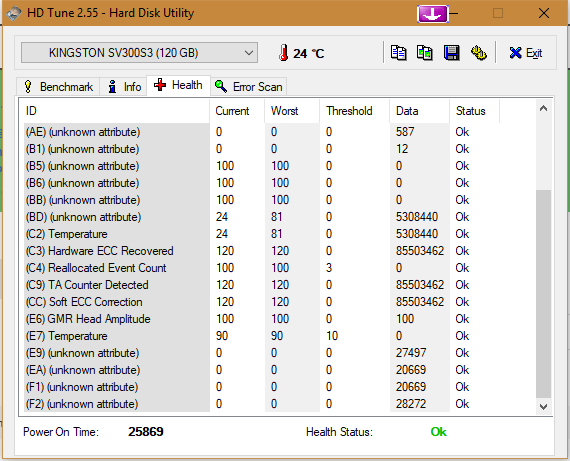The image size is (570, 461).
Task: Click the Current column header
Action: (x=237, y=111)
